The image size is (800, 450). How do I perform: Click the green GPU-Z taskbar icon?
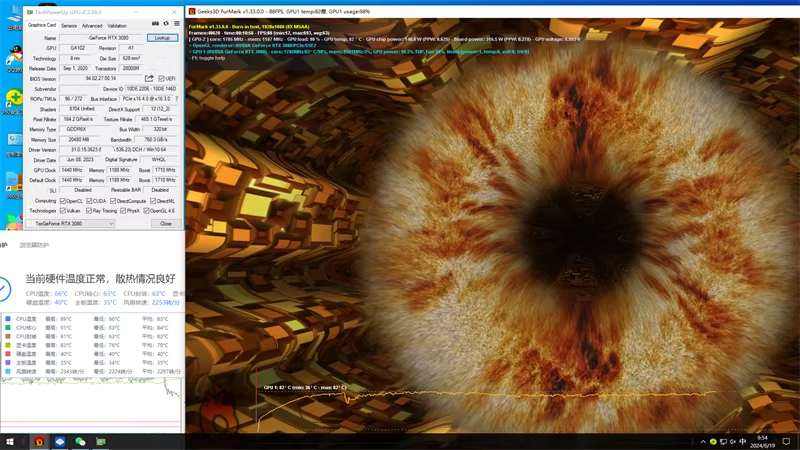point(101,441)
